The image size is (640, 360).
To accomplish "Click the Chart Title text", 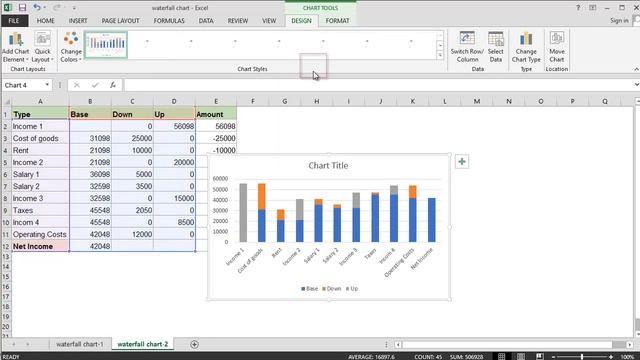I will [x=328, y=165].
